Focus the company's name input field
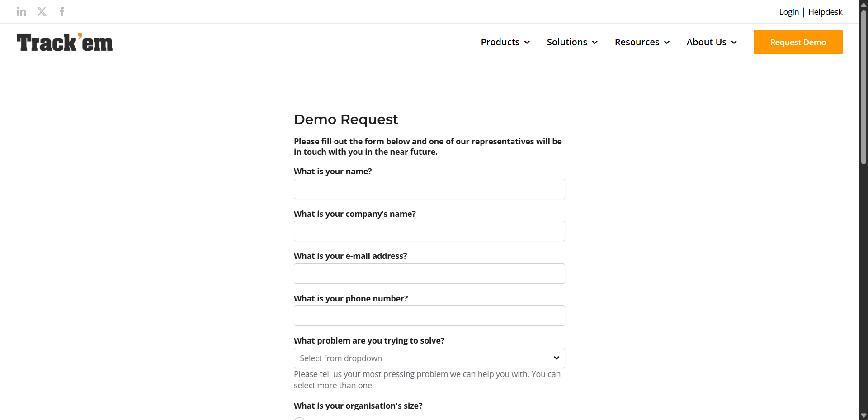Screen dimensions: 868x420 point(429,231)
